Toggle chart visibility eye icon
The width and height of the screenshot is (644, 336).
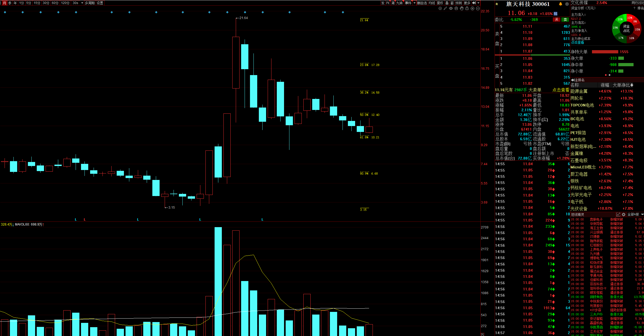451,9
